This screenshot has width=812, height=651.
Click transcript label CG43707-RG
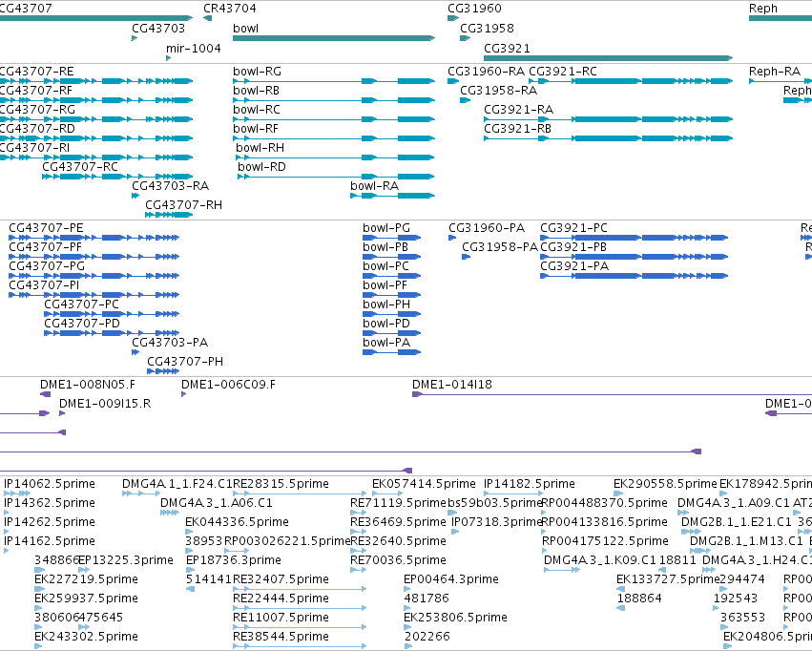click(37, 110)
